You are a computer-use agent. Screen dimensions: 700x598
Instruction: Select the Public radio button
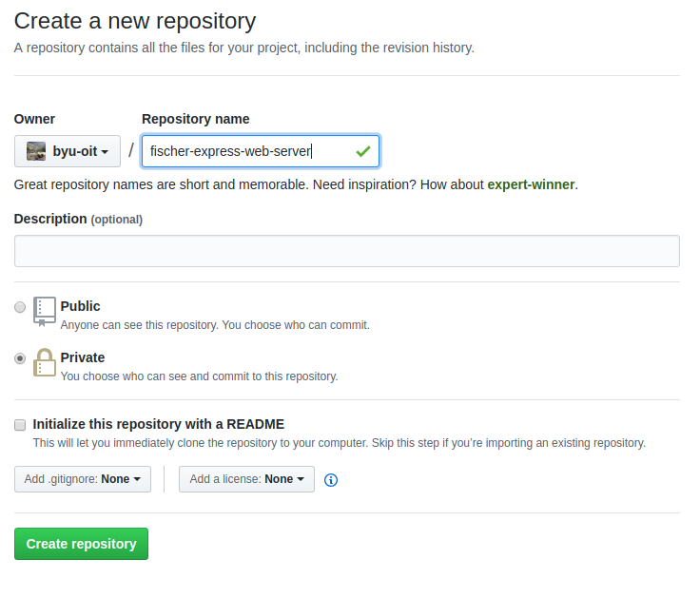pyautogui.click(x=20, y=307)
